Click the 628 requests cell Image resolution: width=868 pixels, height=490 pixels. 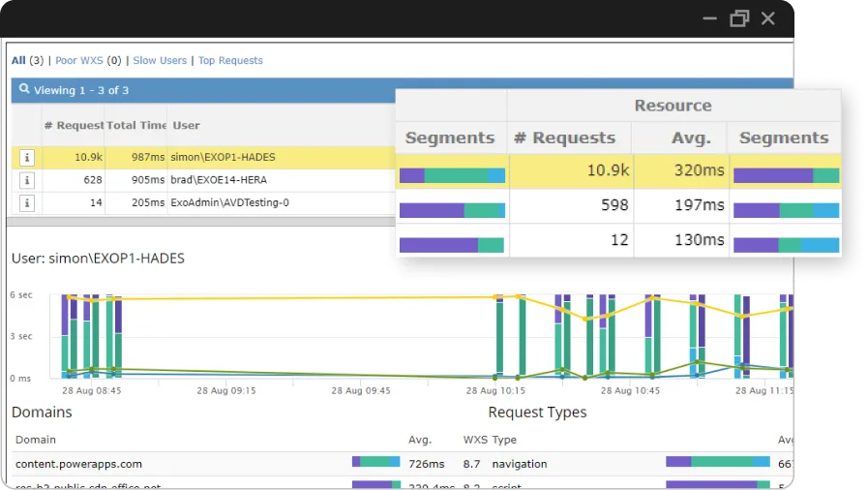point(93,180)
